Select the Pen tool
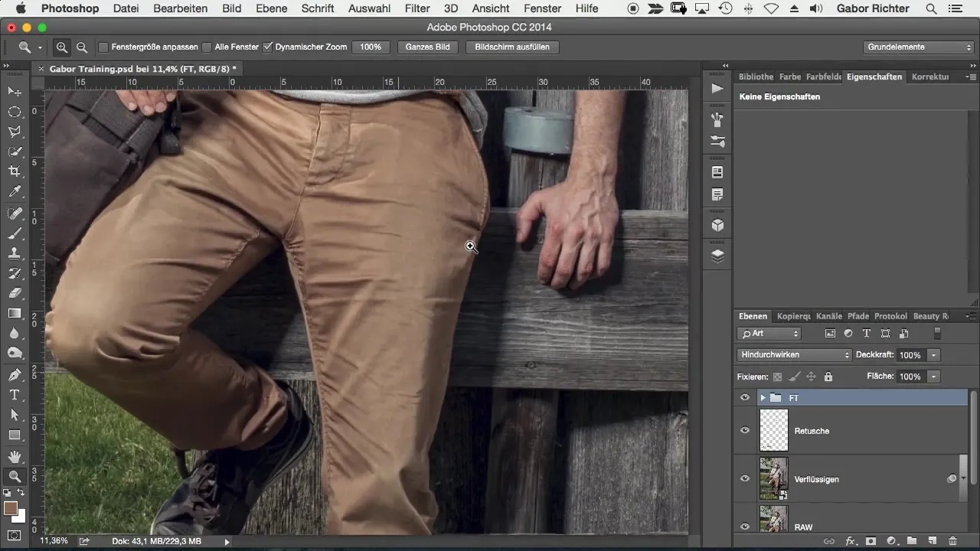 (14, 375)
